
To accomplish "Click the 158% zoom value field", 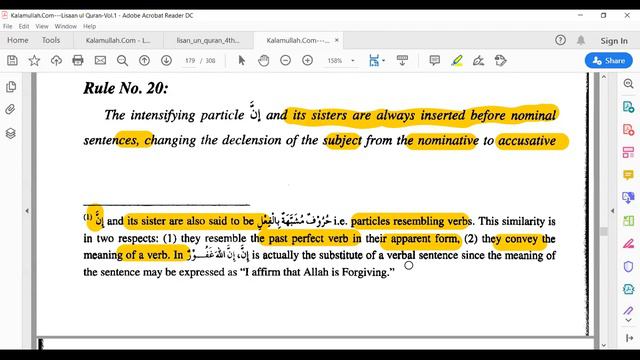I will [335, 60].
